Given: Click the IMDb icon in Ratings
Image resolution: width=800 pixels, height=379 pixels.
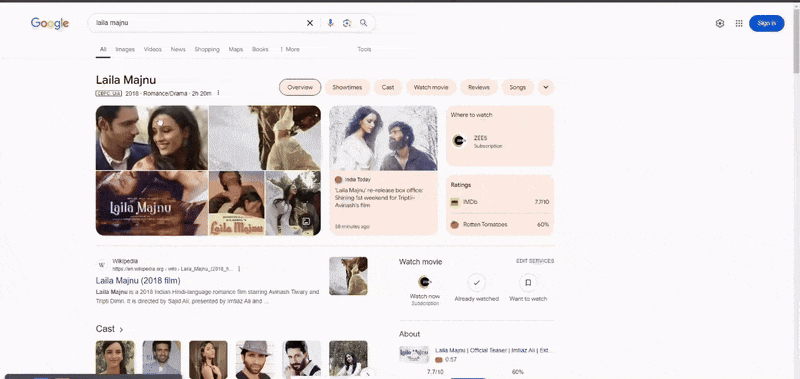Looking at the screenshot, I should click(x=455, y=202).
